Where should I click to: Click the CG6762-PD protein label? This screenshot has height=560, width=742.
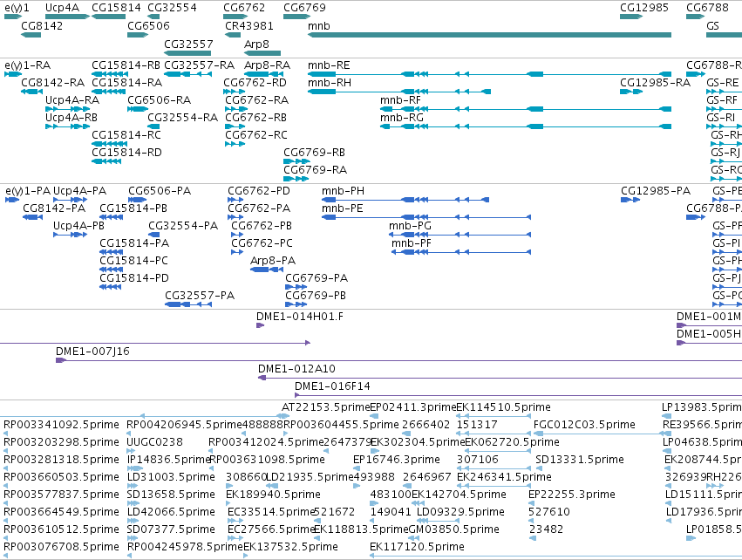click(x=259, y=191)
